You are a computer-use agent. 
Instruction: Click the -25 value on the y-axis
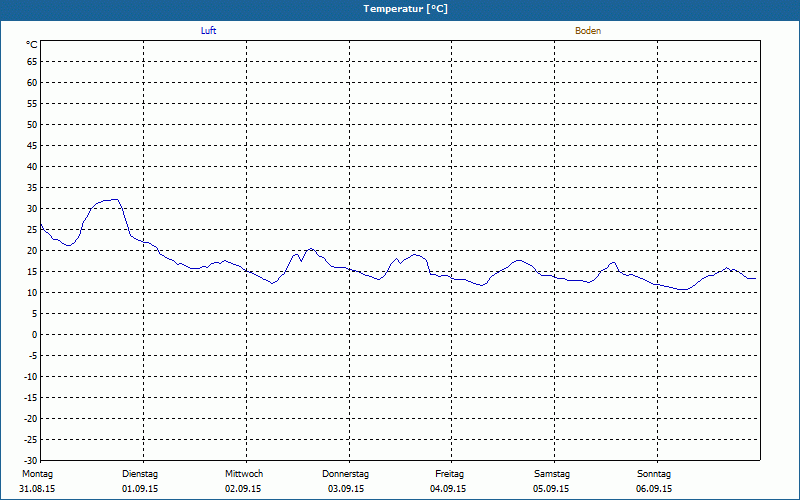point(31,439)
